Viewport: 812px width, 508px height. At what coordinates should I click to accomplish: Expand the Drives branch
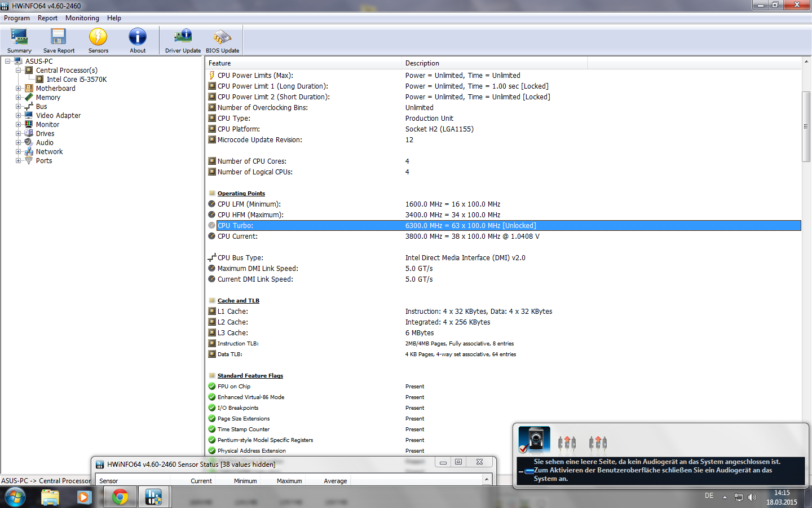pos(18,134)
